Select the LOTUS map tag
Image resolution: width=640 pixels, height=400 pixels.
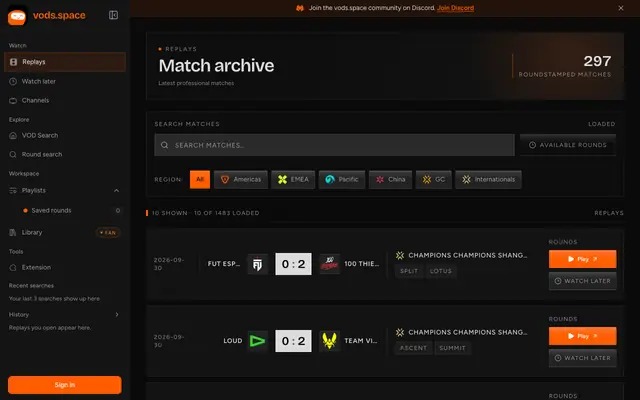[x=441, y=271]
